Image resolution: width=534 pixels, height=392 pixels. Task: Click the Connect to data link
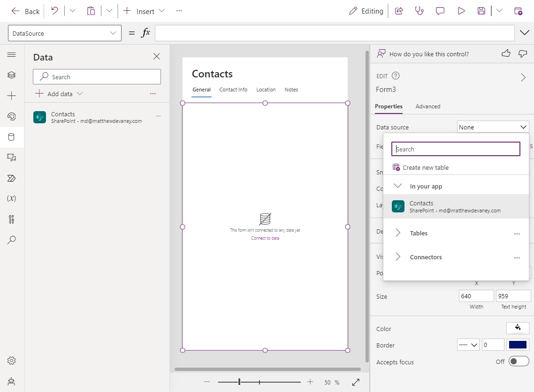[x=265, y=238]
